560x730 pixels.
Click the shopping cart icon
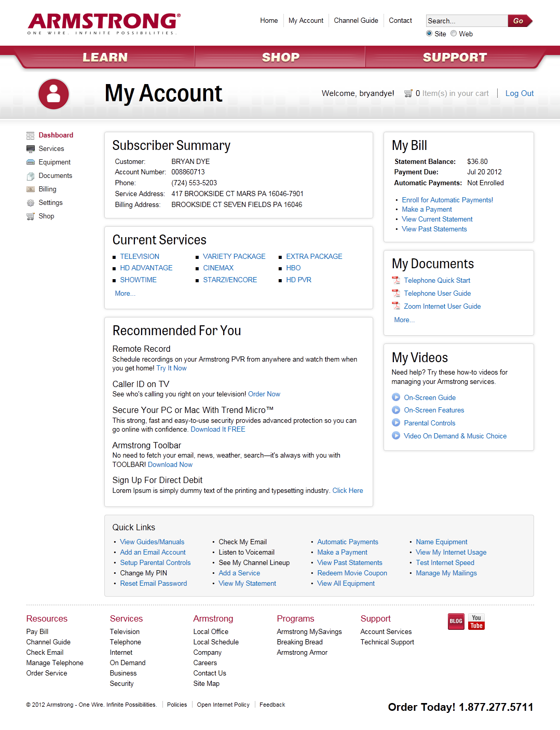tap(408, 93)
